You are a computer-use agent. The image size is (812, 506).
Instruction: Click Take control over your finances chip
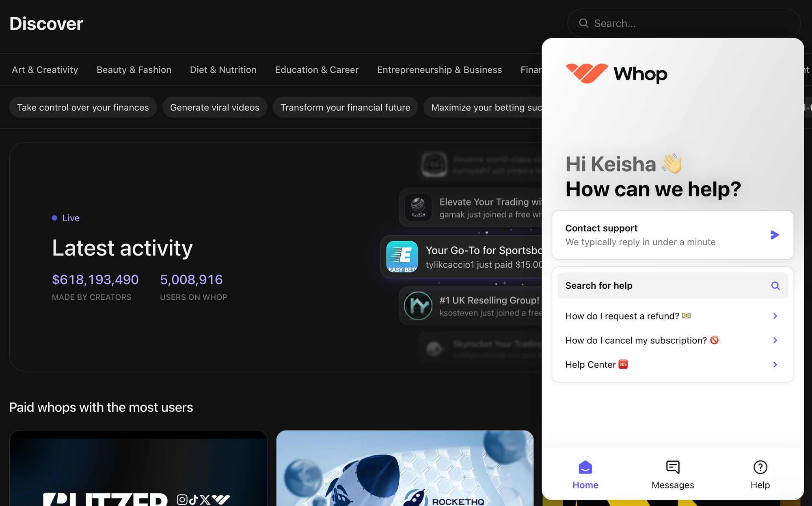(x=83, y=107)
